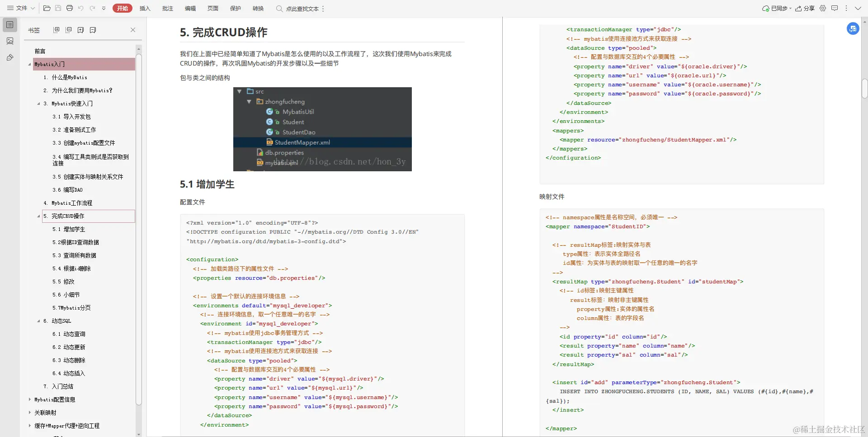This screenshot has height=437, width=868.
Task: Open bookmark 2. 为什么我们要用Mybatis?
Action: (78, 90)
